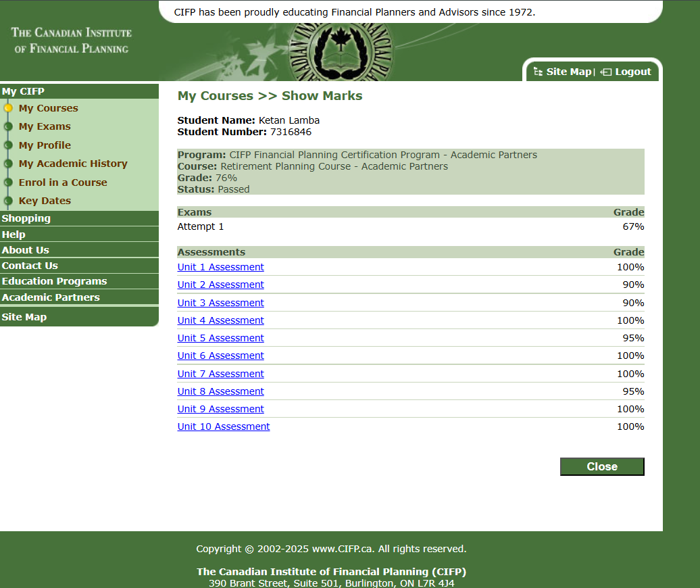The width and height of the screenshot is (700, 588).
Task: Click the yellow bullet beside My Courses
Action: 8,108
